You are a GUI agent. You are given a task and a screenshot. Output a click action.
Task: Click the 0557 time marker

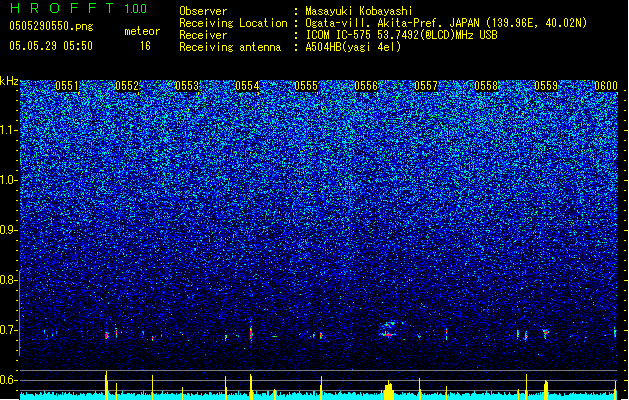426,86
